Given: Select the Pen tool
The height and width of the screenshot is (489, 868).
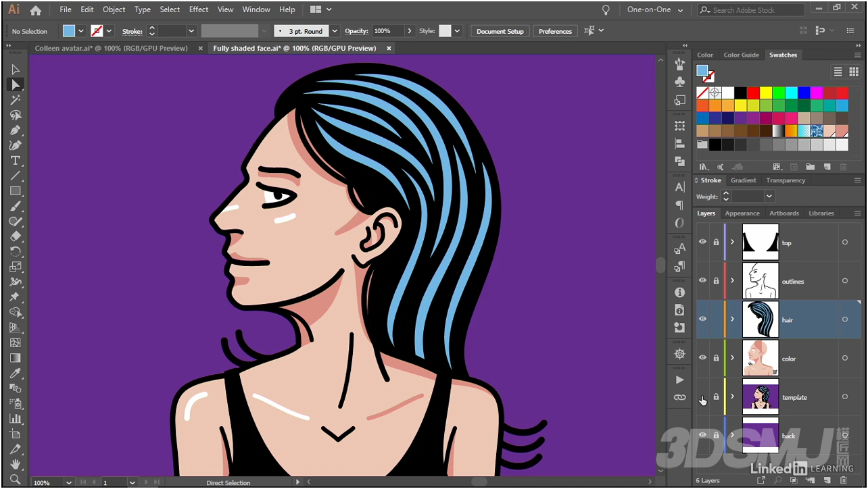Looking at the screenshot, I should coord(15,130).
